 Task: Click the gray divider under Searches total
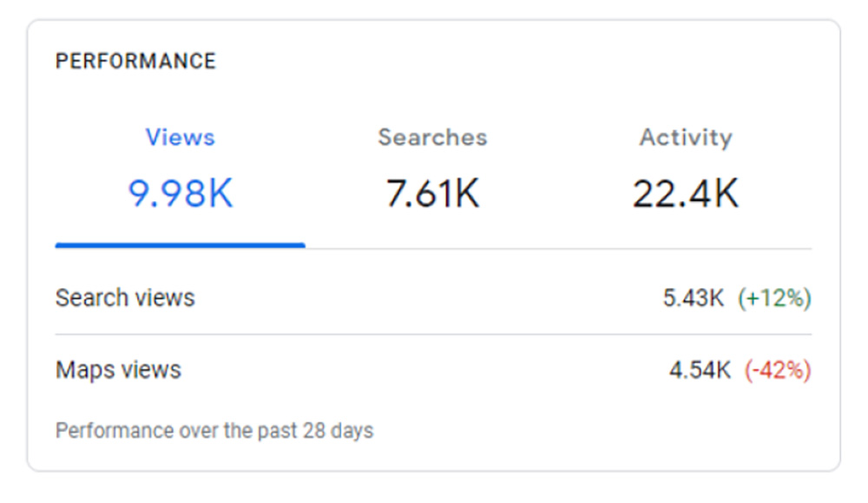tap(432, 249)
